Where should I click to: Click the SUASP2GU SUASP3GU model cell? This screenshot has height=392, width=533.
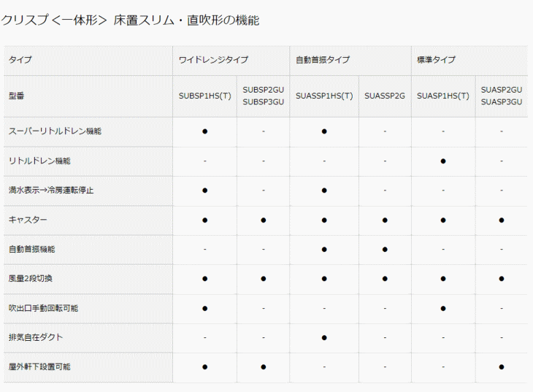coord(502,96)
